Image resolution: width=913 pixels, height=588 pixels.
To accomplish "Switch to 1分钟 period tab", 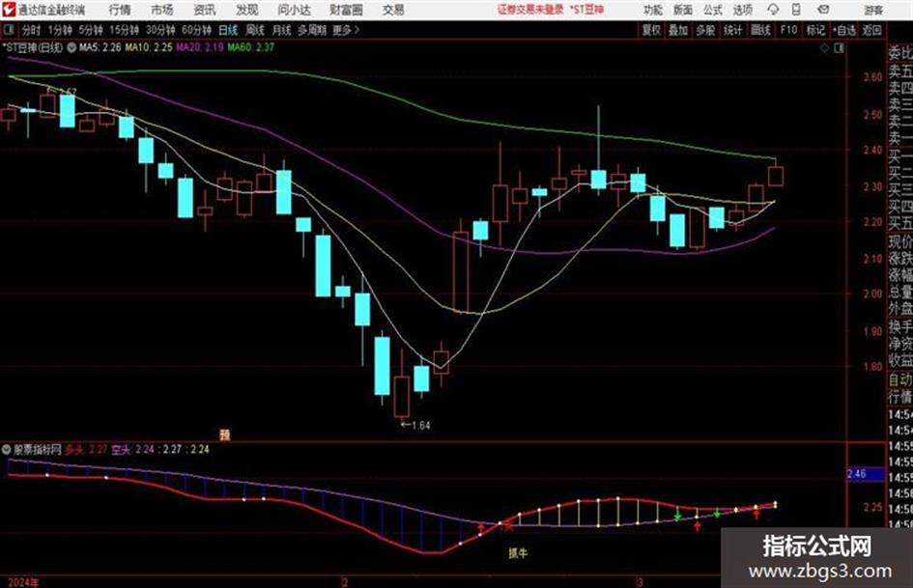I will [x=59, y=30].
